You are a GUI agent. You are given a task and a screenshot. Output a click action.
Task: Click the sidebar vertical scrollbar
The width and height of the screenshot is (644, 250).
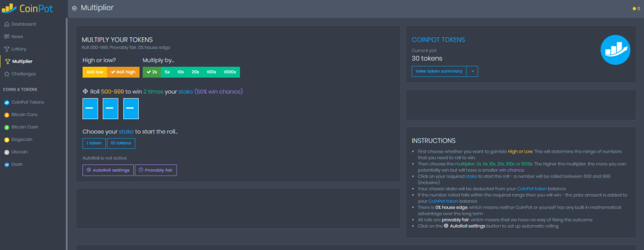(x=66, y=133)
